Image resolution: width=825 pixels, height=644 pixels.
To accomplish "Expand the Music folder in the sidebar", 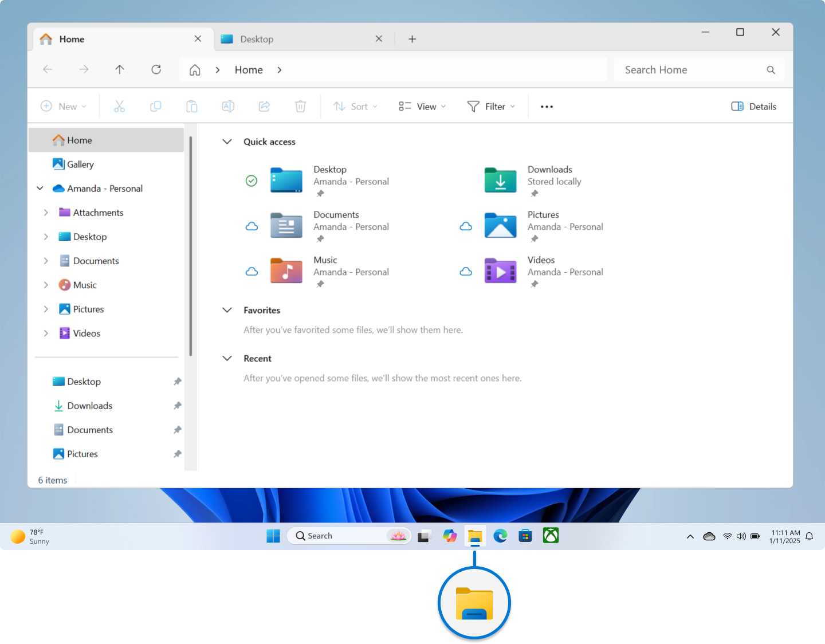I will (46, 285).
